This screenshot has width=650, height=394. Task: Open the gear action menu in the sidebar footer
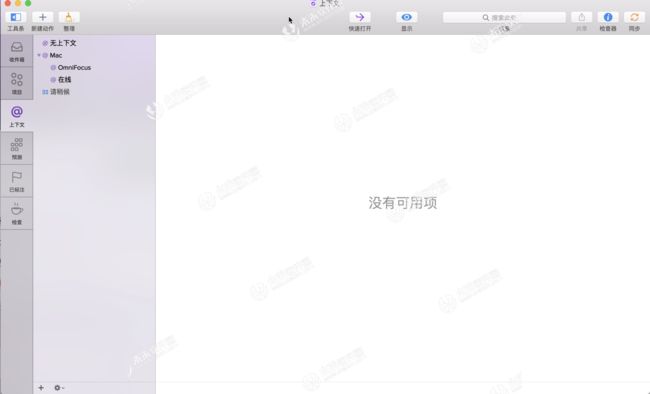pyautogui.click(x=58, y=388)
